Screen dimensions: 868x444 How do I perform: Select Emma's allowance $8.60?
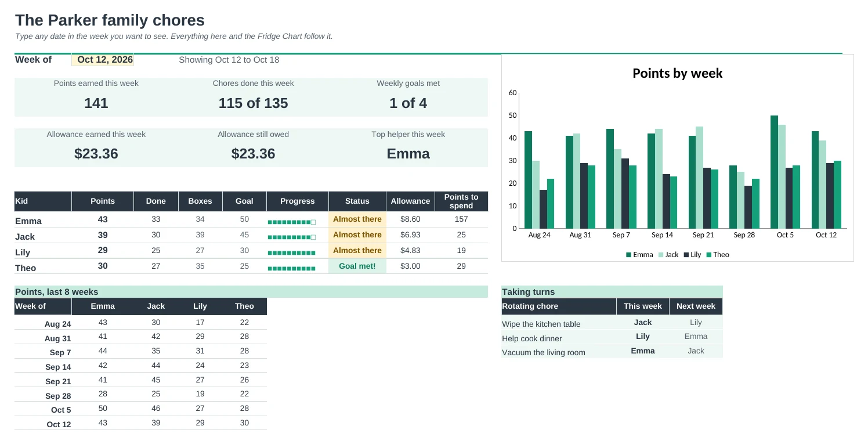pos(410,219)
